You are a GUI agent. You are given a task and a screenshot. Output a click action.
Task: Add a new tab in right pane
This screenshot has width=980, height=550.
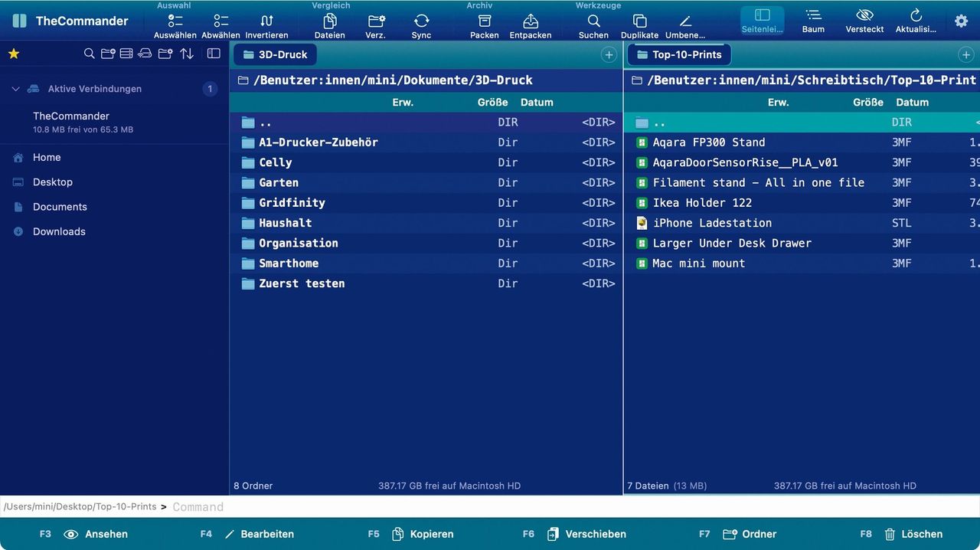[x=965, y=54]
